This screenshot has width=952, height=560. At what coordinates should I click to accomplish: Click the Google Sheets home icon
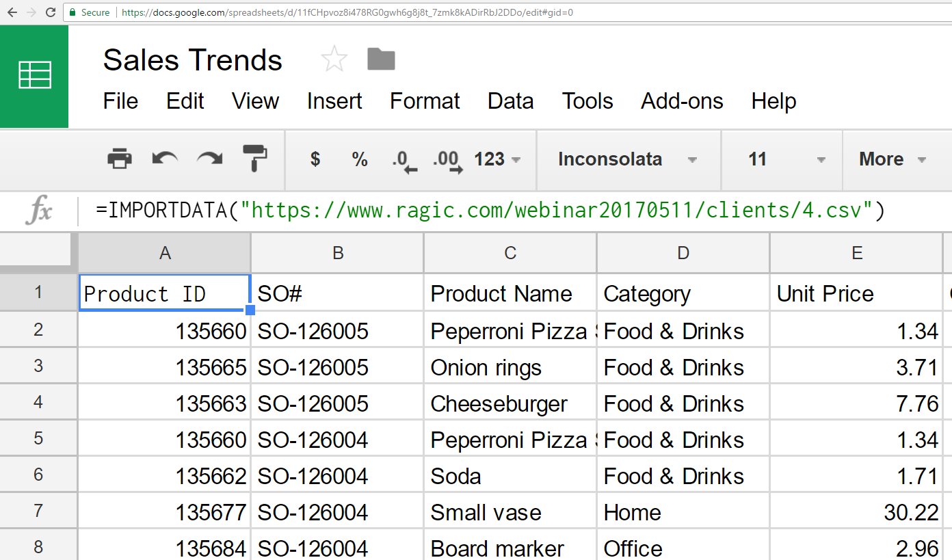click(x=34, y=76)
